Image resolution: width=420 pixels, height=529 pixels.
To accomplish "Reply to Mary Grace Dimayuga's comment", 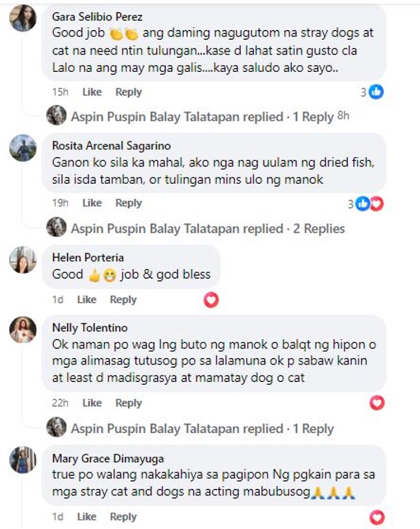I will 123,517.
